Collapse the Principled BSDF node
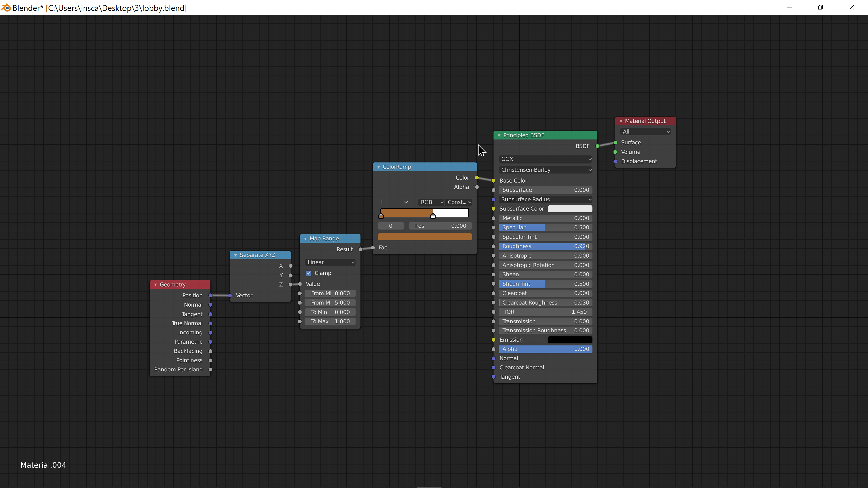 click(499, 135)
